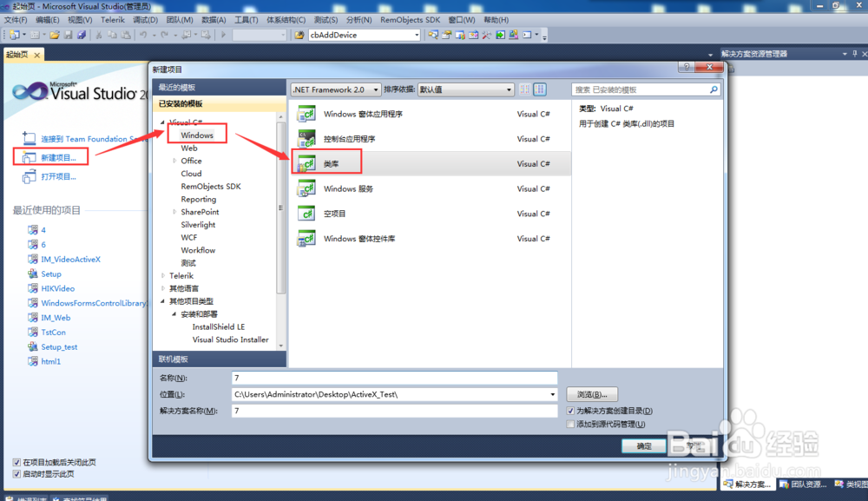
Task: Toggle 启动时显示此页 checkbox
Action: click(x=16, y=474)
